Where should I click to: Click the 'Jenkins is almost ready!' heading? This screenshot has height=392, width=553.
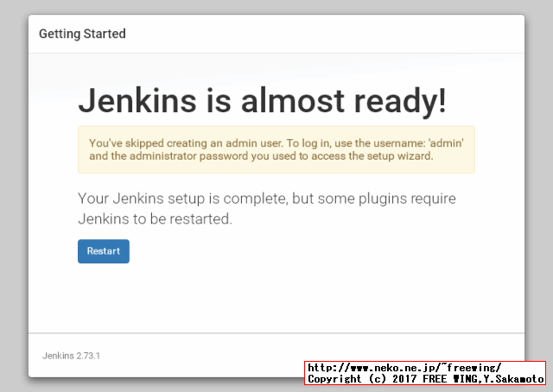pos(262,101)
